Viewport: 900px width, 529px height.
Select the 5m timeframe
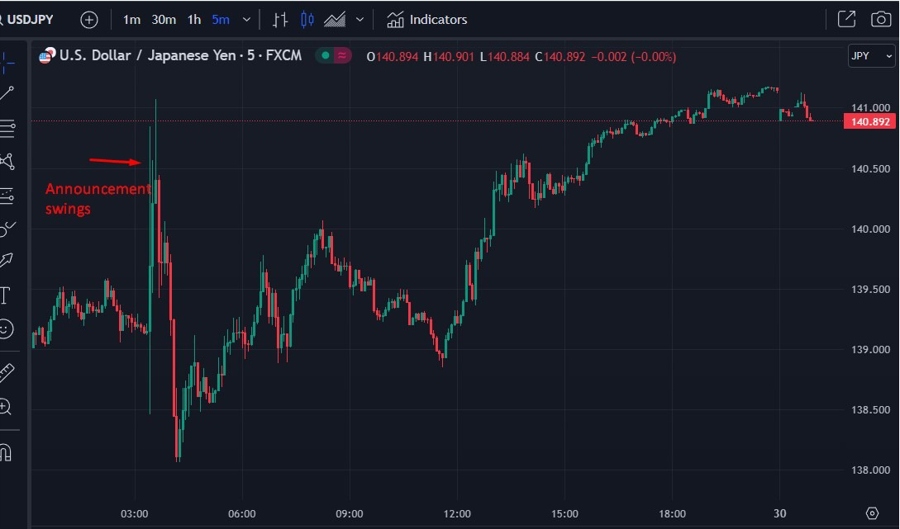coord(220,20)
